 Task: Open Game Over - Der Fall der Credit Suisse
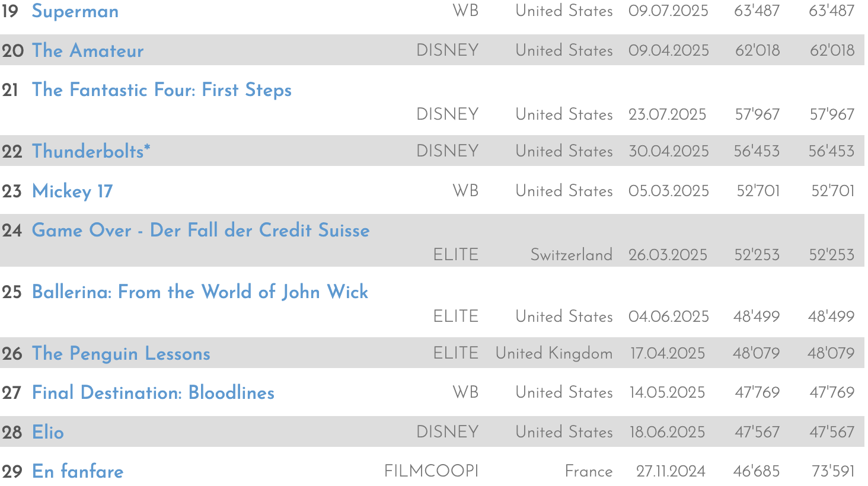coord(201,230)
